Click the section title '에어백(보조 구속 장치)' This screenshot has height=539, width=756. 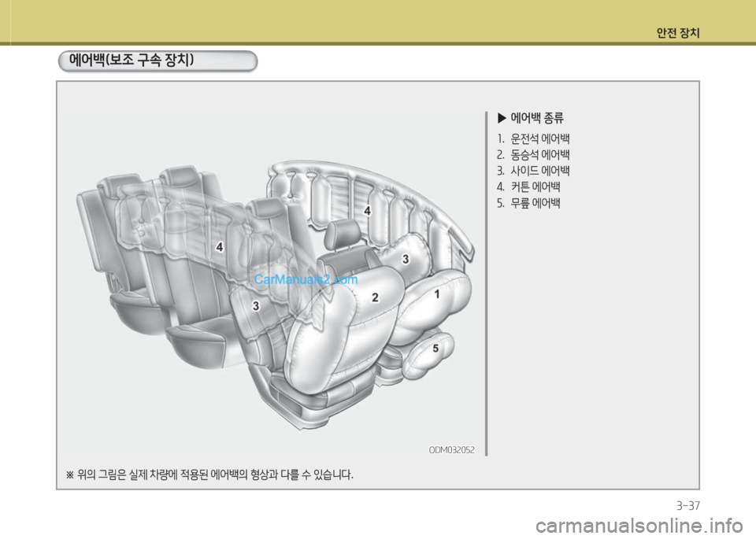[x=132, y=61]
